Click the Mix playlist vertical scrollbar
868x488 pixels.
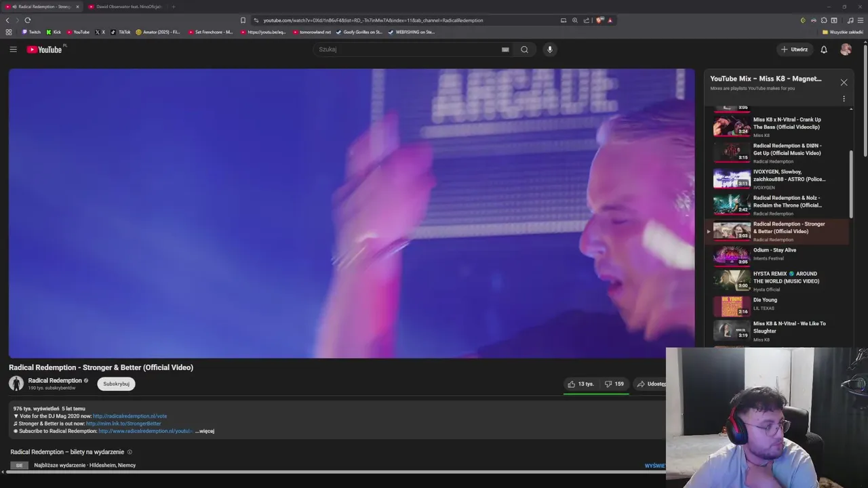pyautogui.click(x=851, y=184)
